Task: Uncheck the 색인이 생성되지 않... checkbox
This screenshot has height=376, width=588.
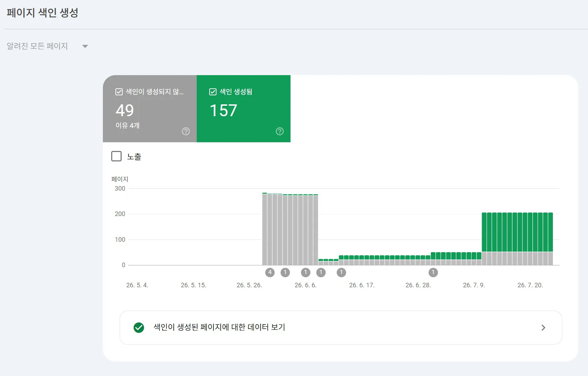Action: tap(119, 92)
